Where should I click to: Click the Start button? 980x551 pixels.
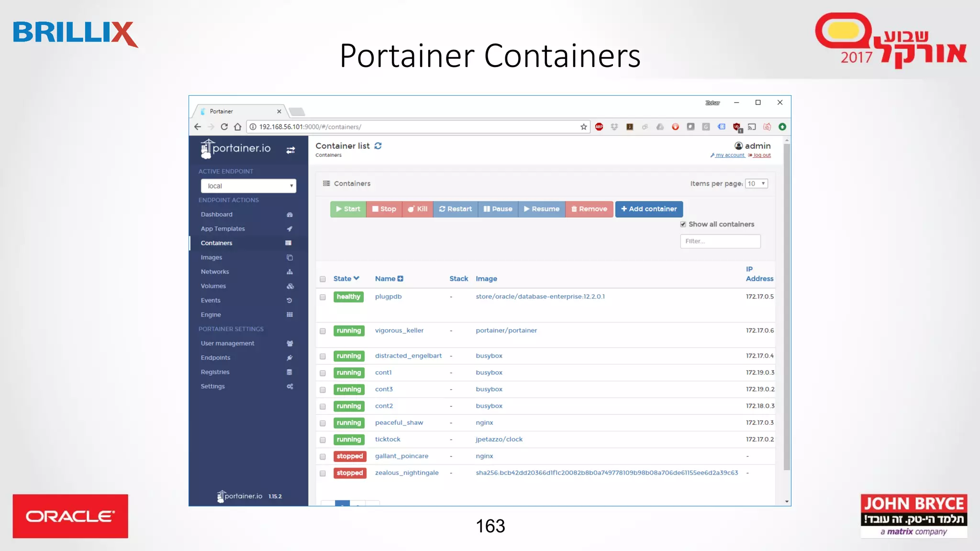(x=348, y=209)
